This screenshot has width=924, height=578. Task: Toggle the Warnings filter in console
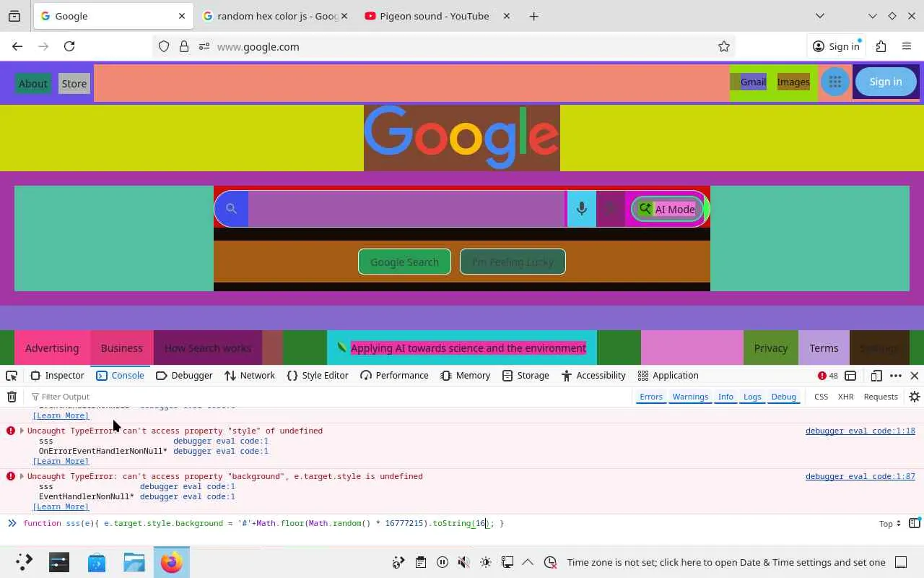point(690,397)
